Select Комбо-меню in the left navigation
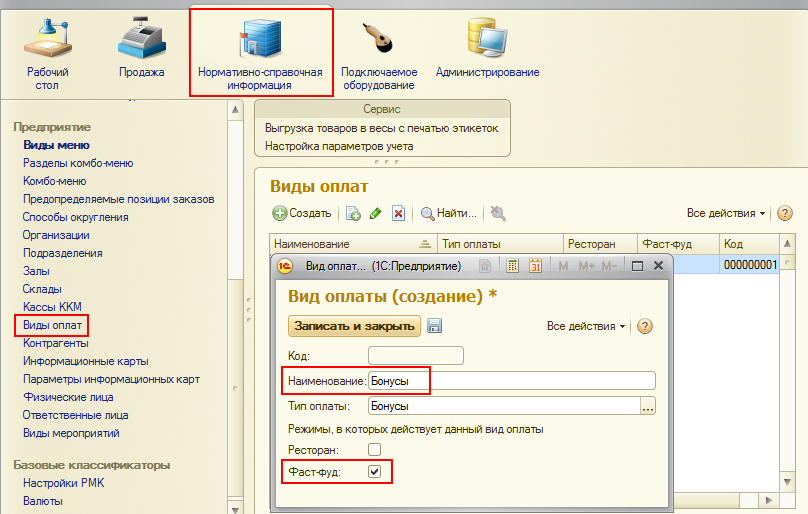The image size is (808, 514). pos(54,181)
